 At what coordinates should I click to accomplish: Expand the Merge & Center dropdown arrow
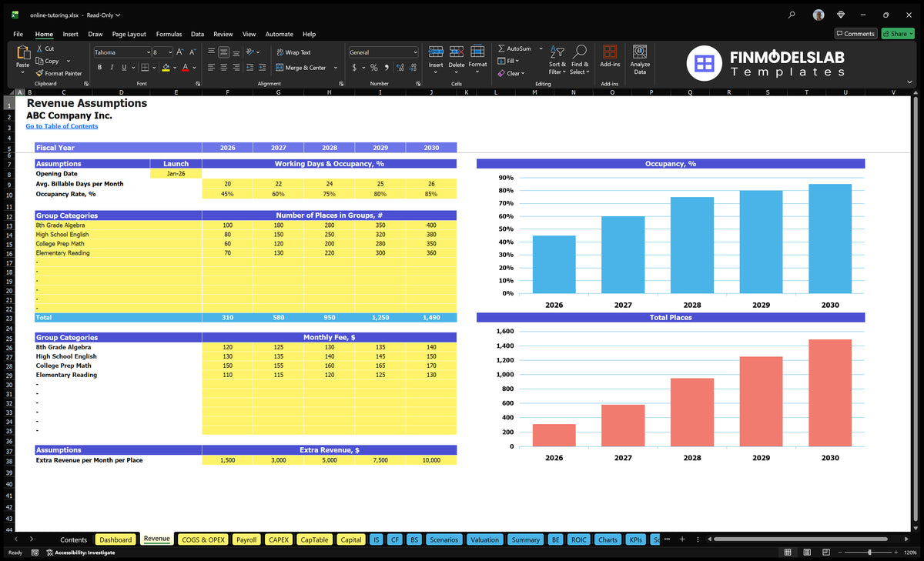coord(336,68)
